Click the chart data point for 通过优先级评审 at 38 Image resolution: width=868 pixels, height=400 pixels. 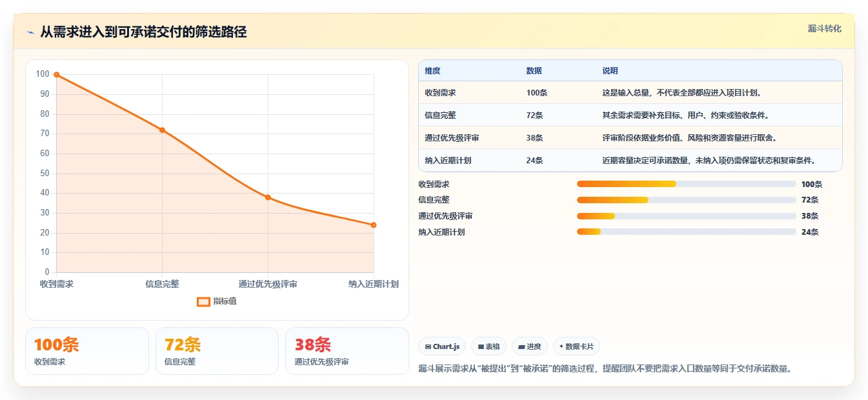pyautogui.click(x=268, y=197)
